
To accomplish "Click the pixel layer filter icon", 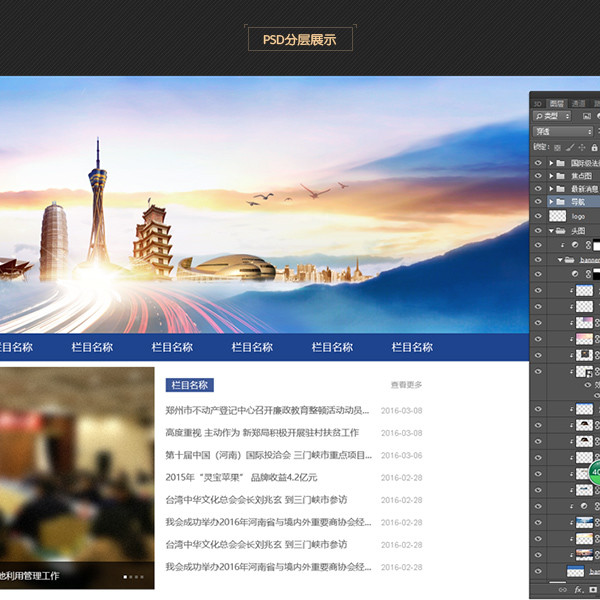I will click(586, 116).
